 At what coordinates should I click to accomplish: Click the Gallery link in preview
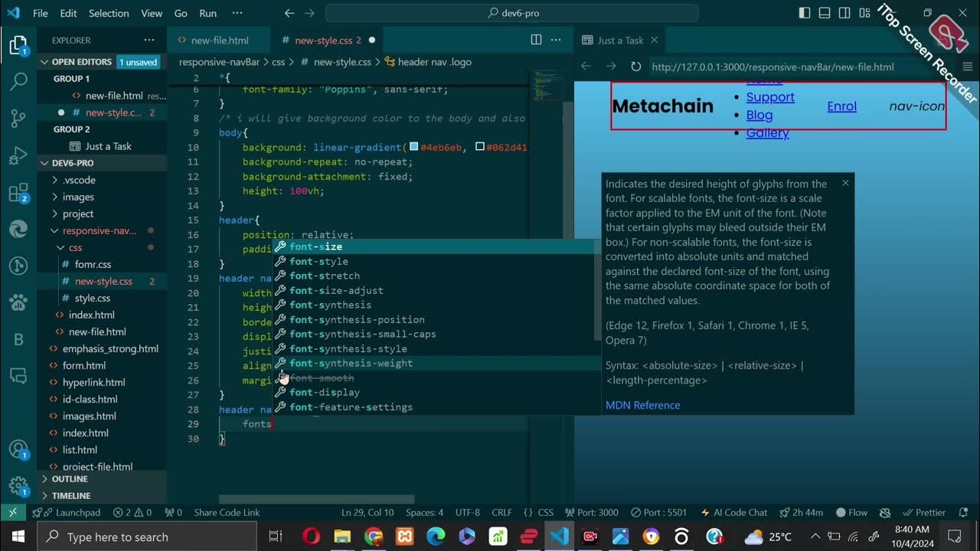pyautogui.click(x=767, y=132)
